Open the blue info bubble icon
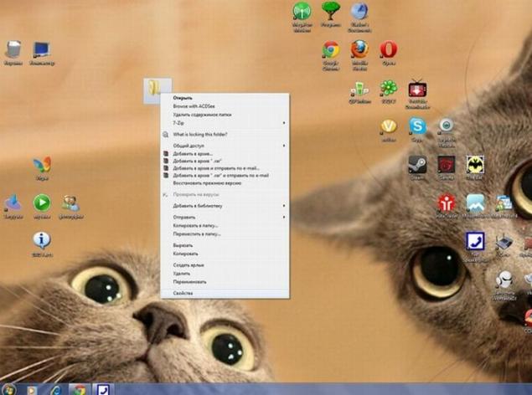The image size is (532, 395). (42, 240)
